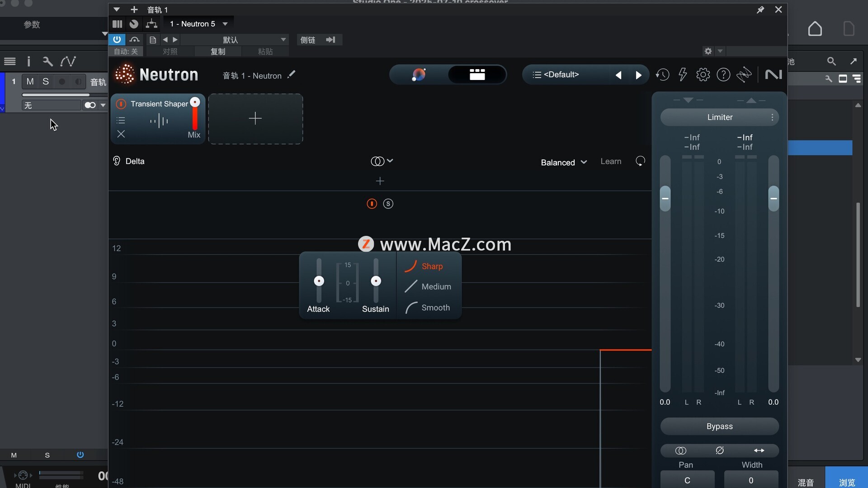This screenshot has width=868, height=488.
Task: Edit the track name with pencil icon
Action: (291, 75)
